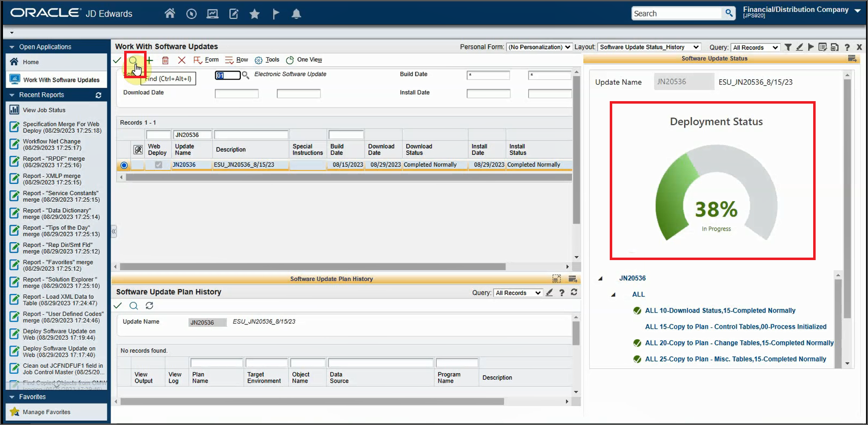Open the Plan History Query dropdown
The width and height of the screenshot is (868, 425).
518,293
